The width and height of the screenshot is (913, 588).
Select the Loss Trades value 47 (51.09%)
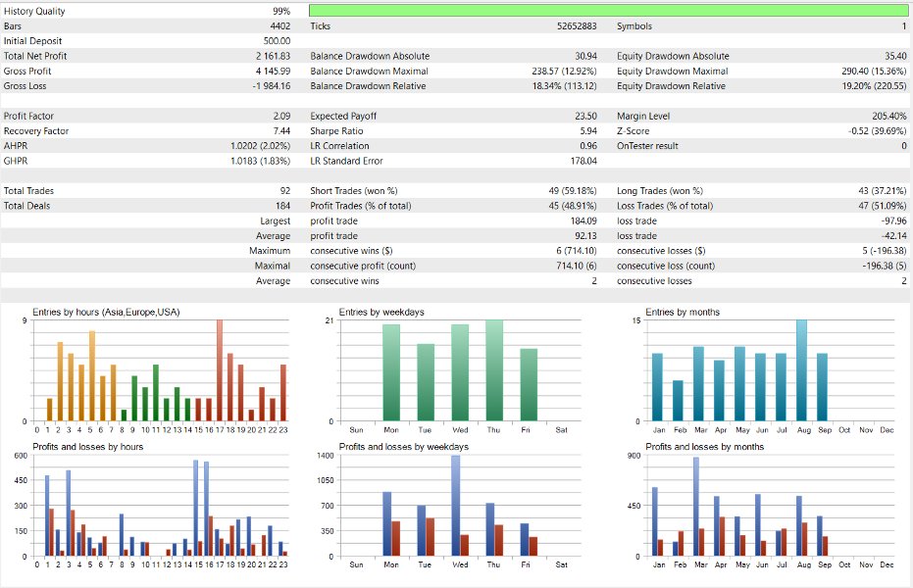[x=883, y=206]
